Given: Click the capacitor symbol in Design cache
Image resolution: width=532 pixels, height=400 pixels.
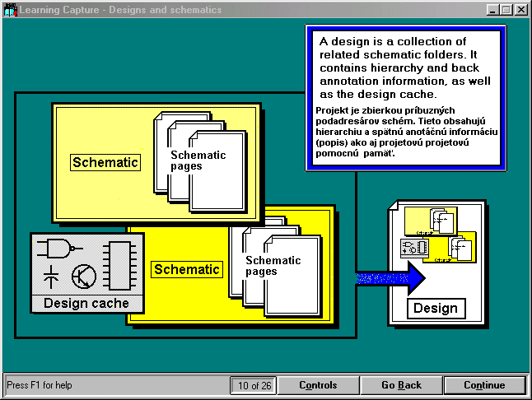Looking at the screenshot, I should (50, 275).
